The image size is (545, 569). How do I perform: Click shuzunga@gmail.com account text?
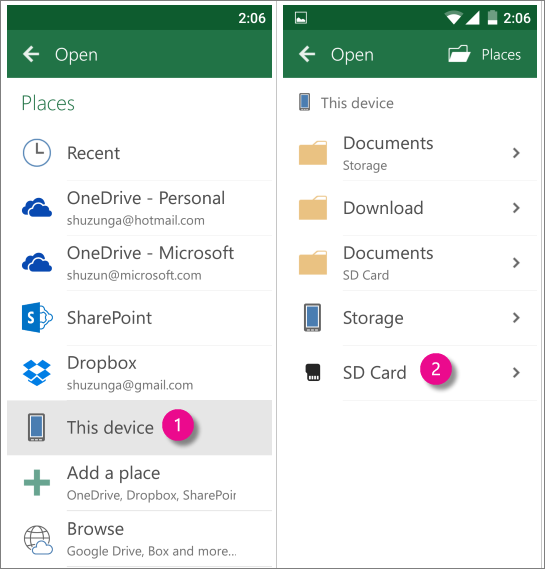(130, 385)
